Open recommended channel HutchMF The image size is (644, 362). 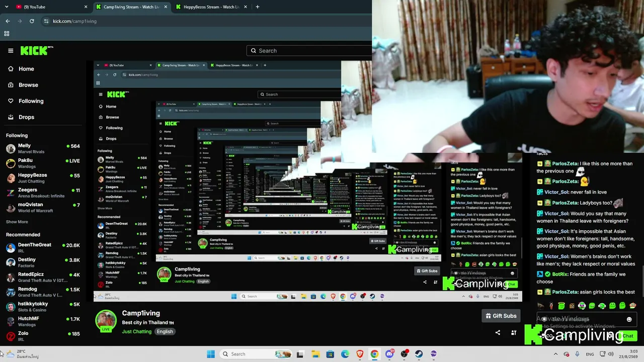pyautogui.click(x=43, y=321)
